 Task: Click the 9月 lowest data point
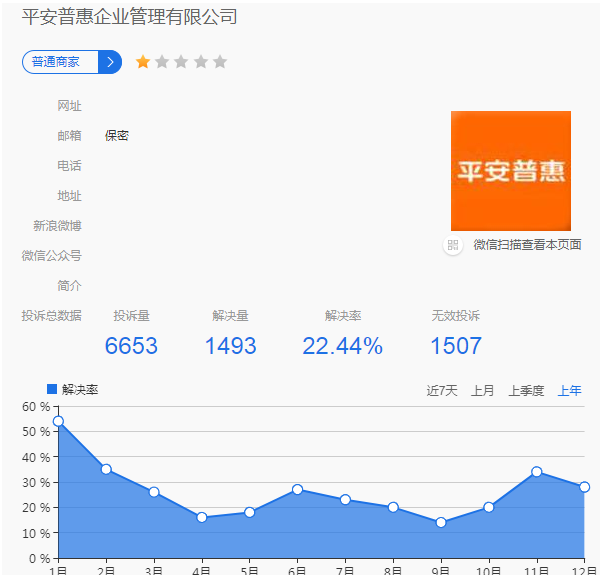(441, 522)
